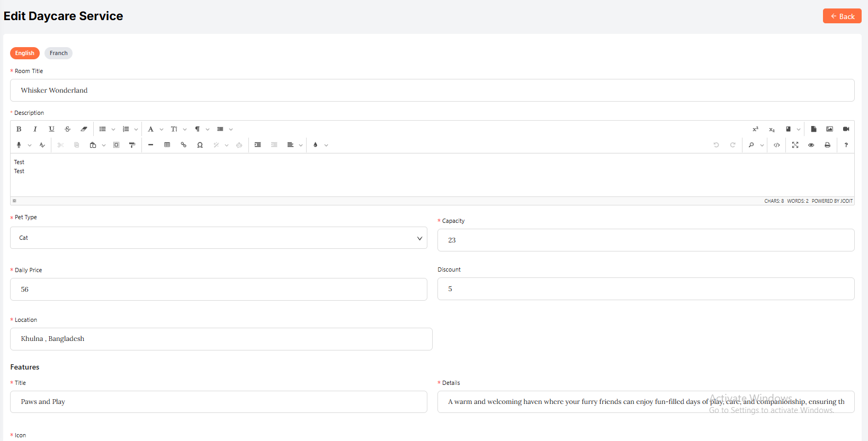Toggle source code view in editor

[776, 145]
